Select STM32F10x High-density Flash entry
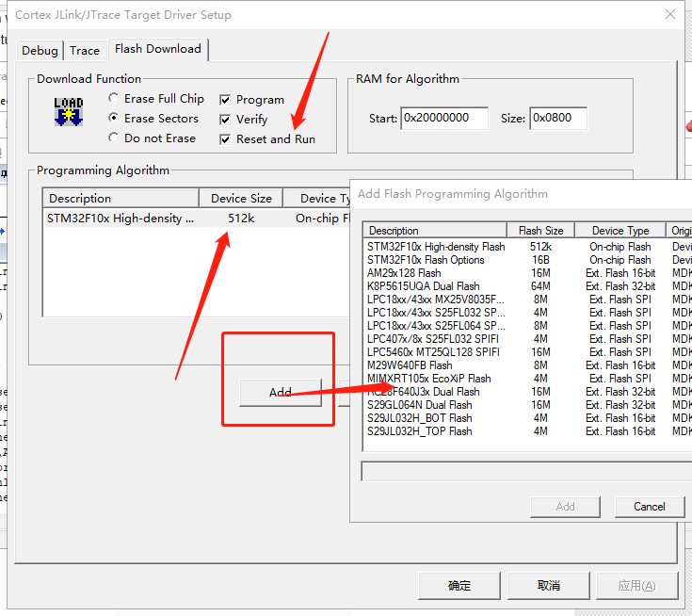Image resolution: width=692 pixels, height=616 pixels. click(x=527, y=247)
